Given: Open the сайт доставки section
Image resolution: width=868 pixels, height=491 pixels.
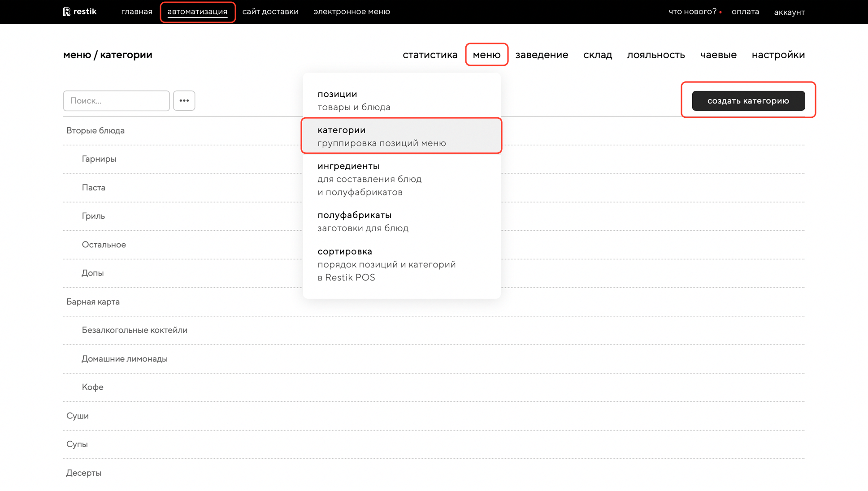Looking at the screenshot, I should (270, 12).
